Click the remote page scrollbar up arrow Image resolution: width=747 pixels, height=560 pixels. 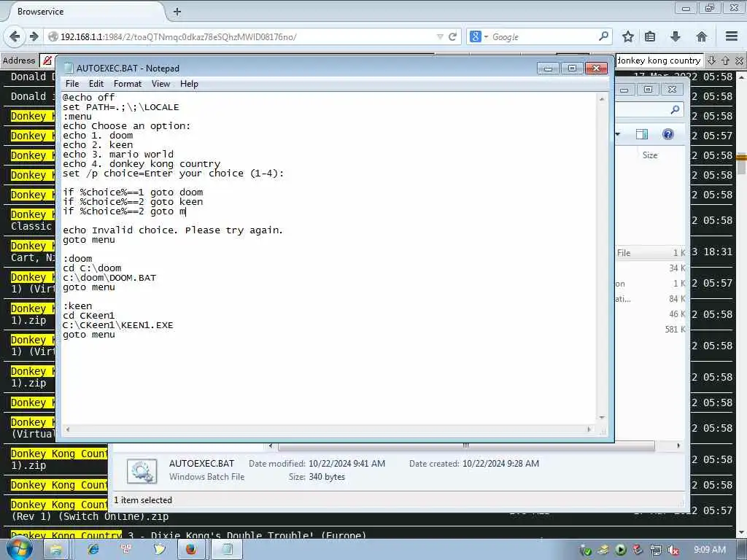(x=741, y=76)
